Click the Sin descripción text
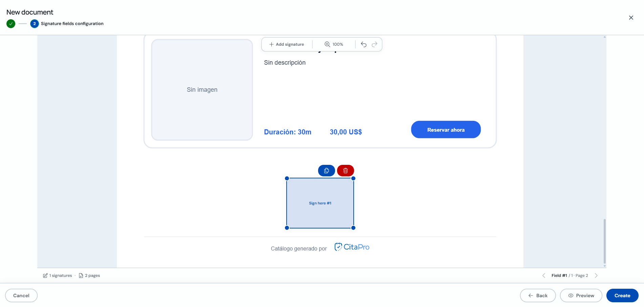The image size is (644, 307). pyautogui.click(x=285, y=63)
